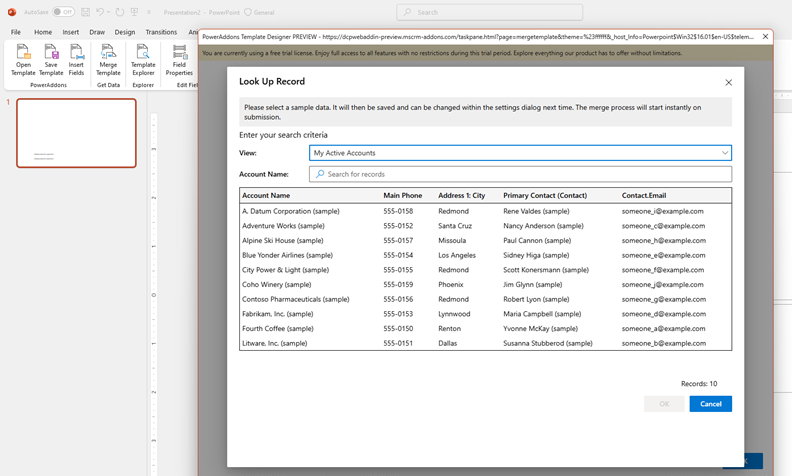Toggle the AutoSave switch
Screen dimensions: 792x476
coord(64,12)
